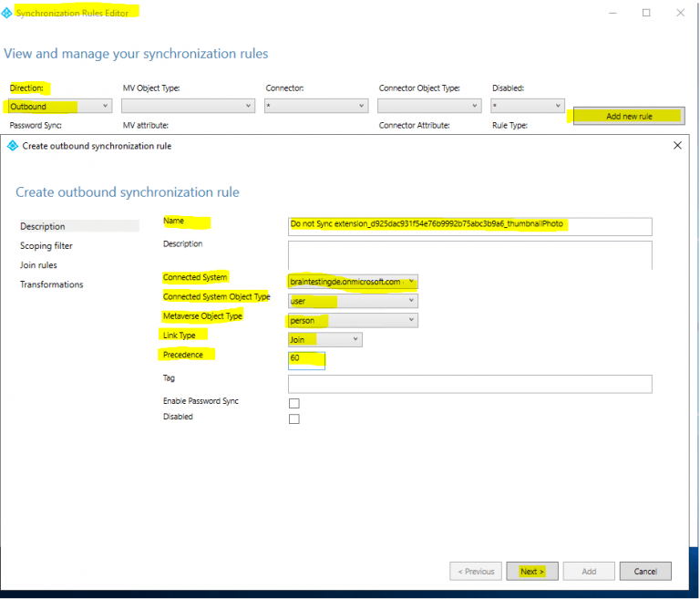
Task: Enable the Password Sync checkbox
Action: coord(293,403)
